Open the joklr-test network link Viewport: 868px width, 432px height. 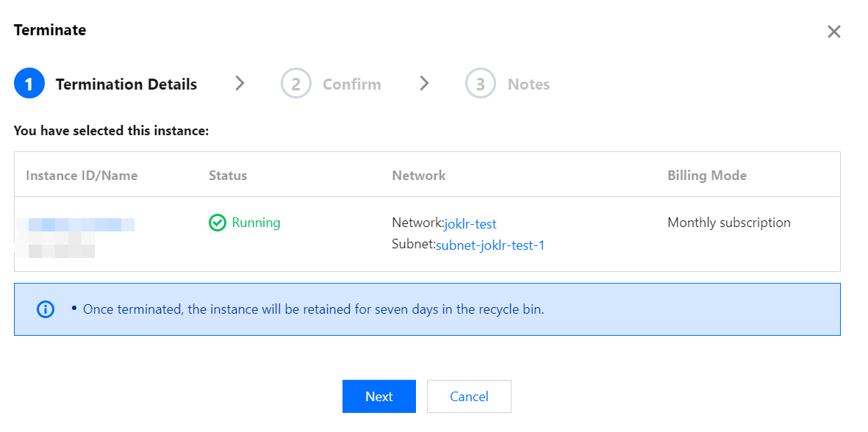pyautogui.click(x=470, y=224)
